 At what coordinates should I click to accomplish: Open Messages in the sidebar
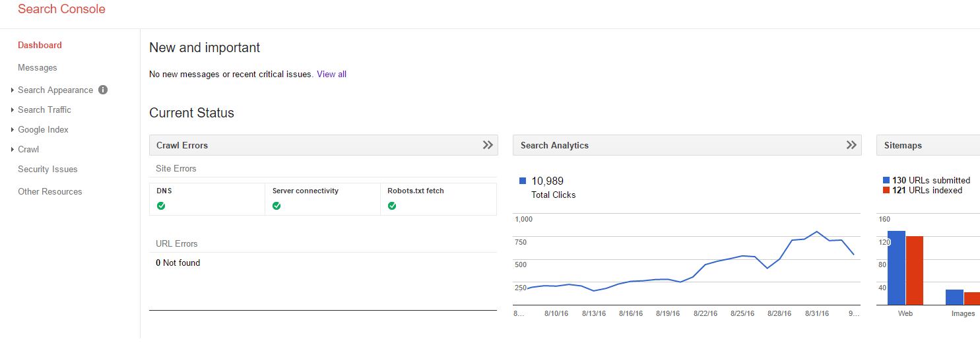pos(38,68)
